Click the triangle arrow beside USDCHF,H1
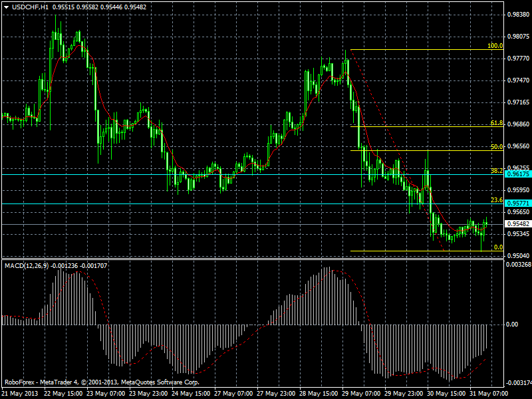This screenshot has height=399, width=532. 7,7
